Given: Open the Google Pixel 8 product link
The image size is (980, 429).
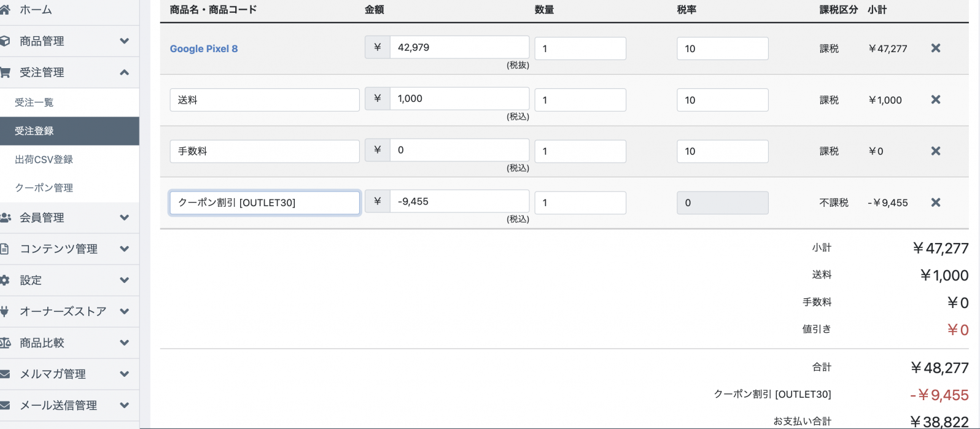Looking at the screenshot, I should tap(204, 48).
